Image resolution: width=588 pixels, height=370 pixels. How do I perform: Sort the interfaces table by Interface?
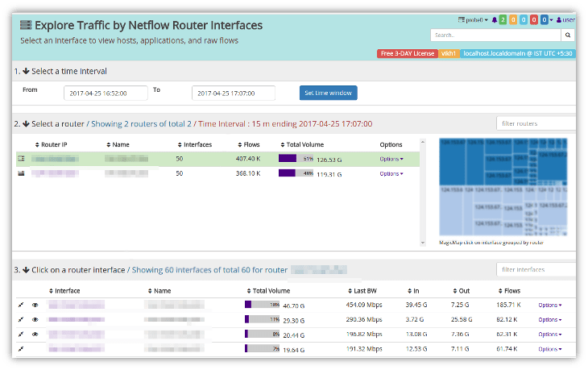(x=64, y=291)
